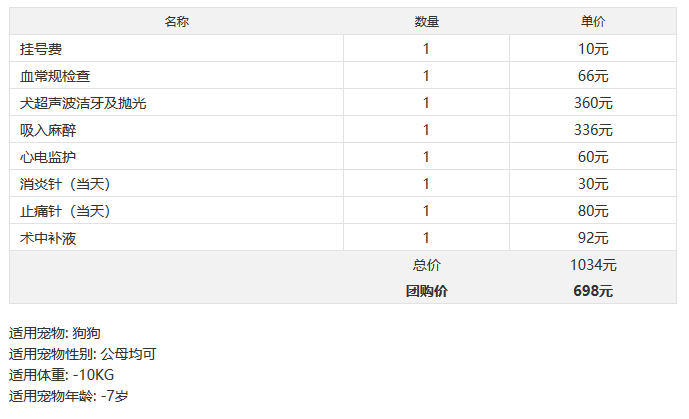Click the 适用体重: -10KG line

(x=62, y=375)
